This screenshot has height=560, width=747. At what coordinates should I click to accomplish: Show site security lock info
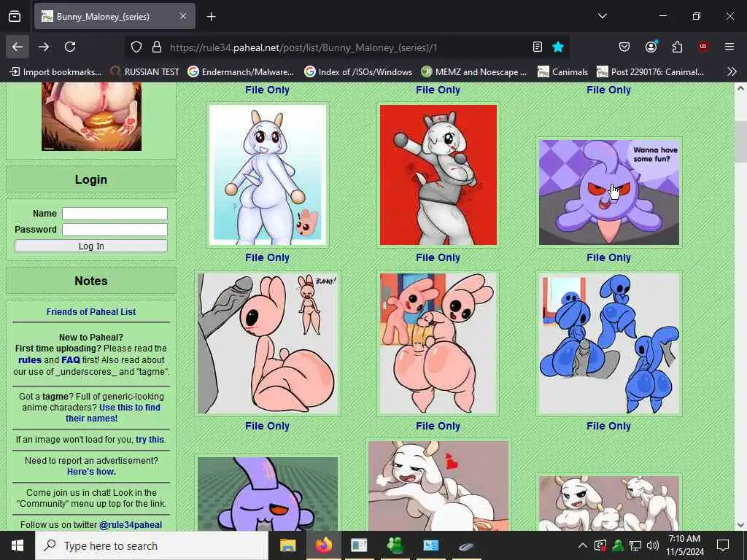click(x=157, y=47)
